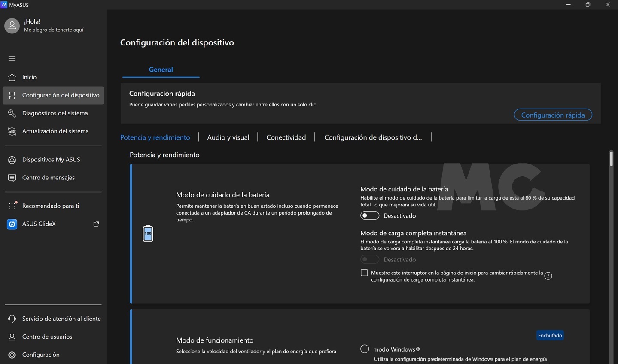
Task: Click the Inicio home icon
Action: click(x=12, y=77)
